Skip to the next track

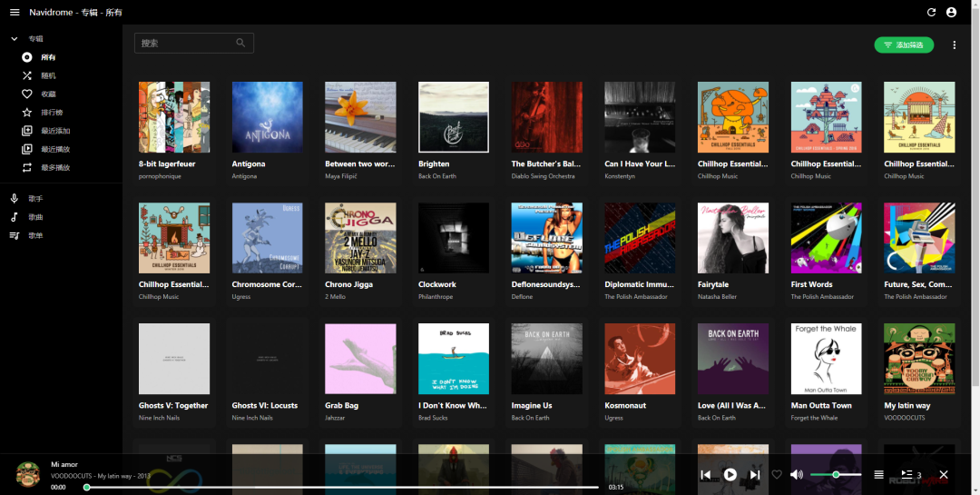click(x=755, y=475)
